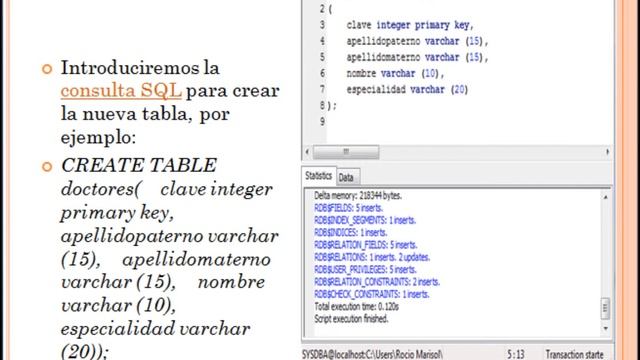Click 'RDB$RELATIONS: 1 inserts. 2 updates.' entry
The width and height of the screenshot is (640, 360).
(x=372, y=257)
